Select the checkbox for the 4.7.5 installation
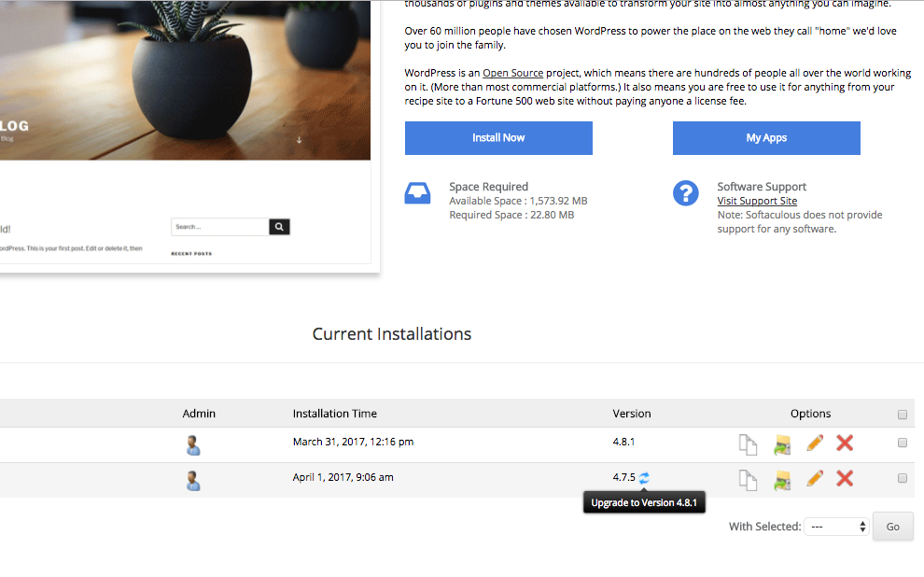 point(903,478)
